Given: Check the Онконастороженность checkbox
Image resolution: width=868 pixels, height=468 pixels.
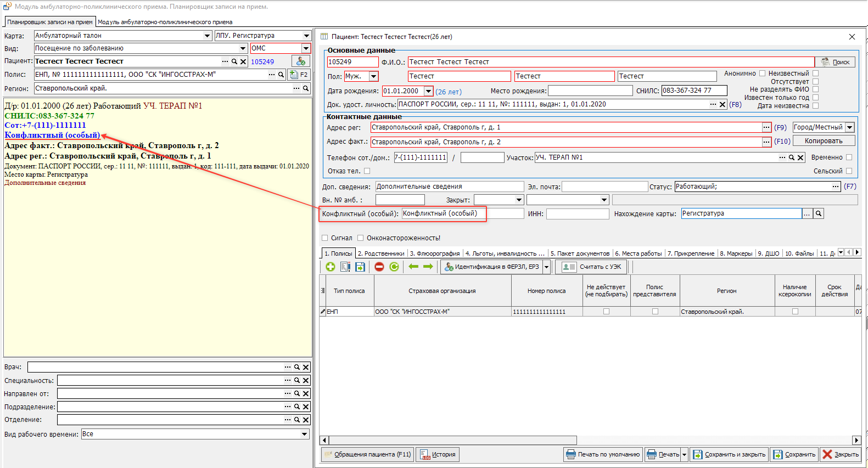Looking at the screenshot, I should click(x=360, y=238).
